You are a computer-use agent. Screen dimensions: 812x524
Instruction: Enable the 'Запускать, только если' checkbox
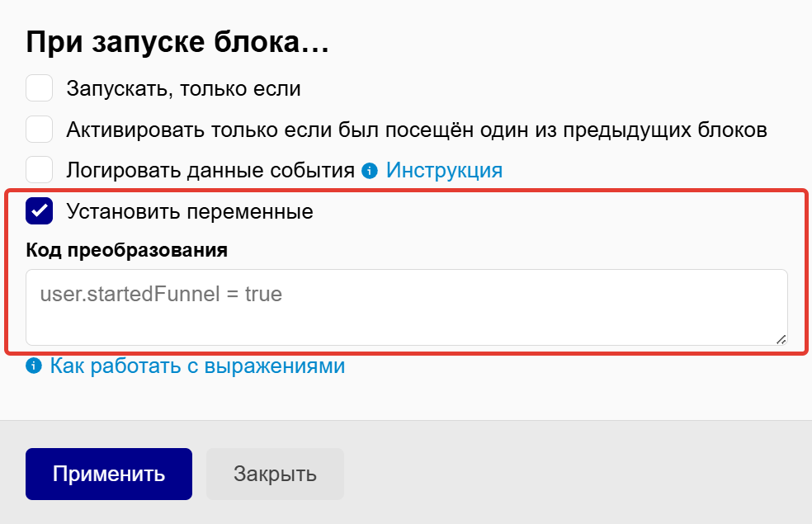pos(40,88)
